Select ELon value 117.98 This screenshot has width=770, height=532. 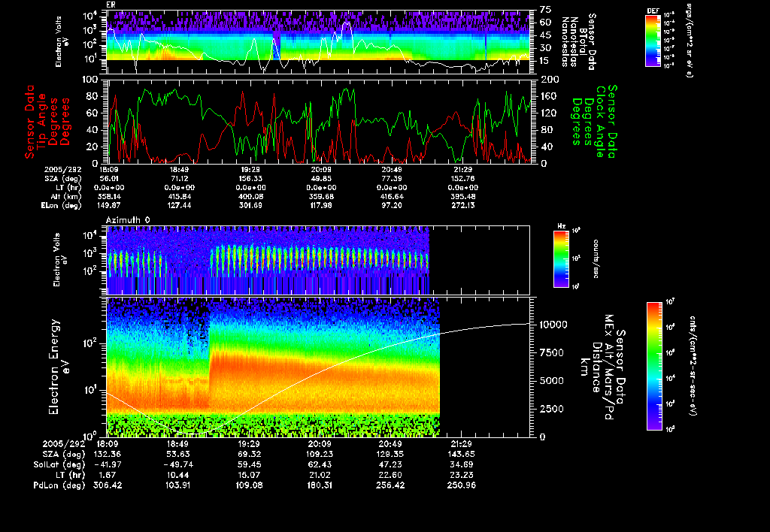321,206
